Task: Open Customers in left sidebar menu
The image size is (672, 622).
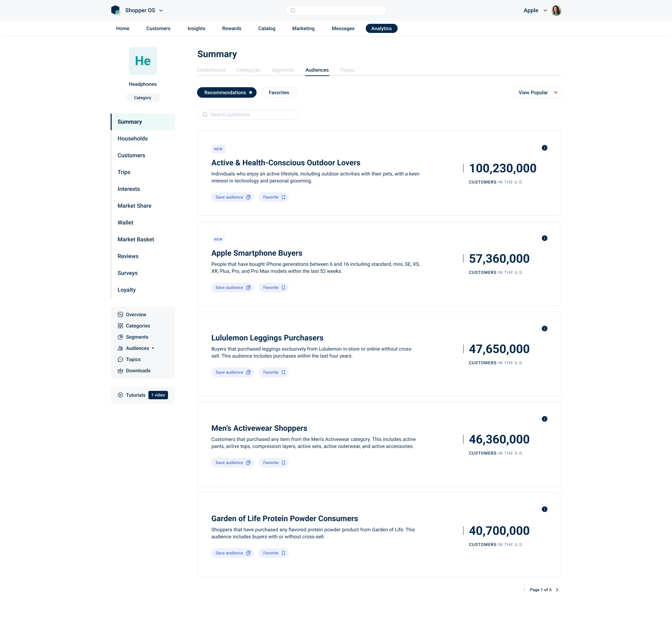Action: pos(143,155)
